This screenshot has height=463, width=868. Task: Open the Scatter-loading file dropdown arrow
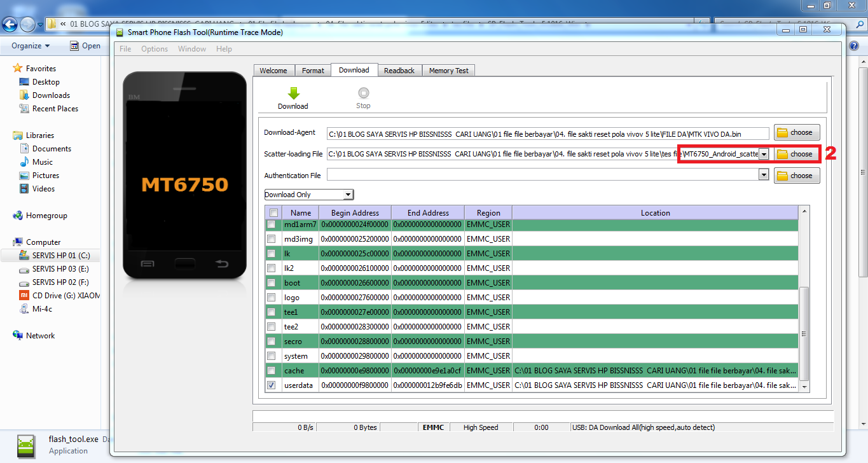[764, 154]
